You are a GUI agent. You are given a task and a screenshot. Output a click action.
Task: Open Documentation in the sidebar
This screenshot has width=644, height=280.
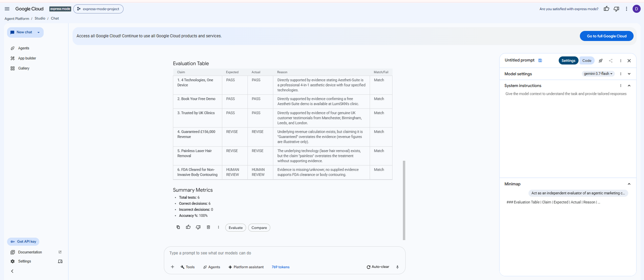30,252
